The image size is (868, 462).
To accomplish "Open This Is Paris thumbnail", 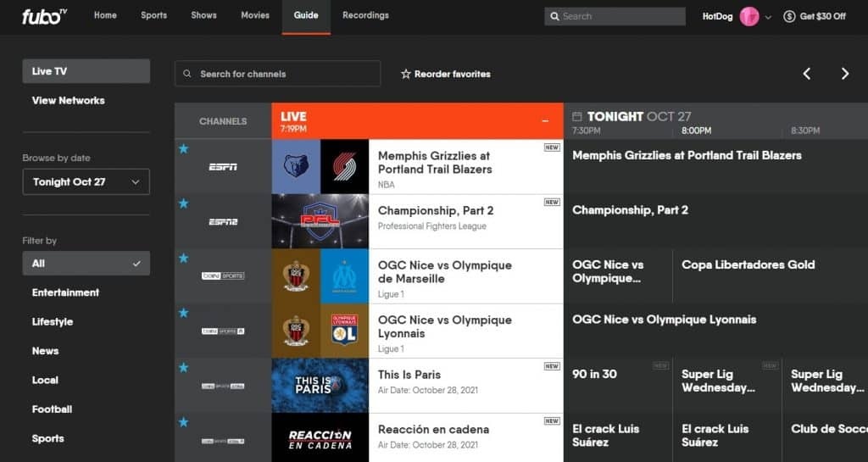I will (320, 386).
